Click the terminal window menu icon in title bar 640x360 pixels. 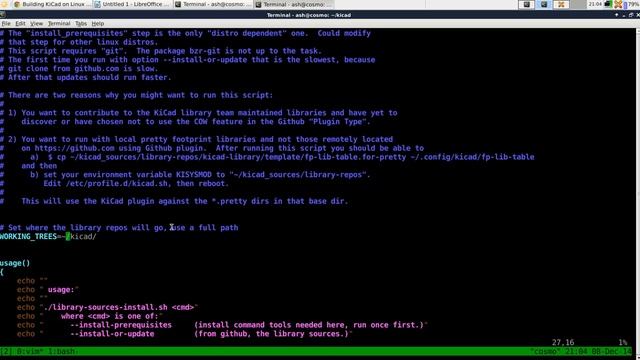click(2, 15)
